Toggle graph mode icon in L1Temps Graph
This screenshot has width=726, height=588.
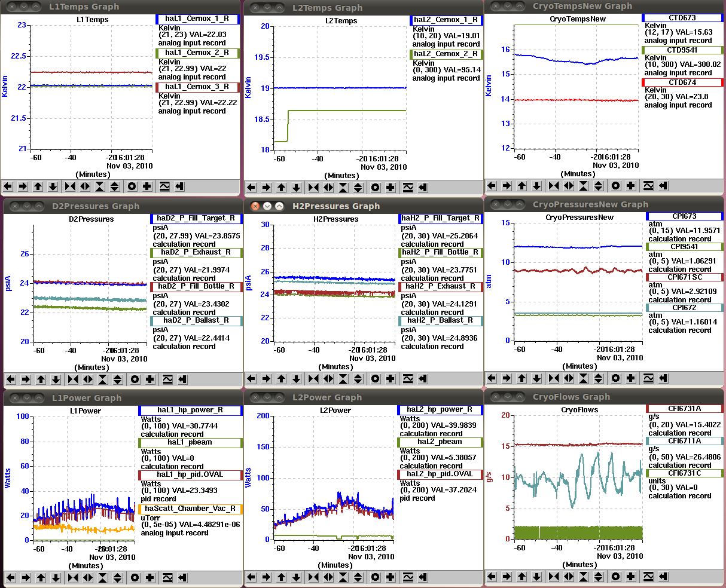click(164, 186)
